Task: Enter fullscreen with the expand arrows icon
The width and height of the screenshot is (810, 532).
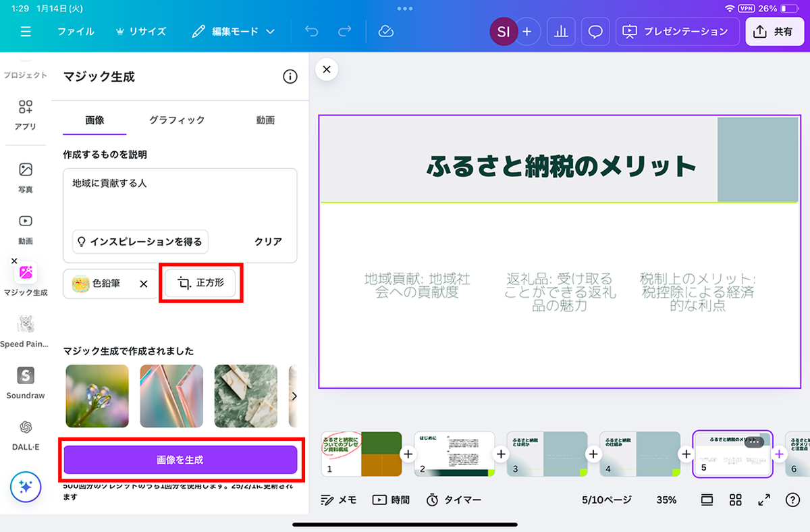Action: coord(764,500)
